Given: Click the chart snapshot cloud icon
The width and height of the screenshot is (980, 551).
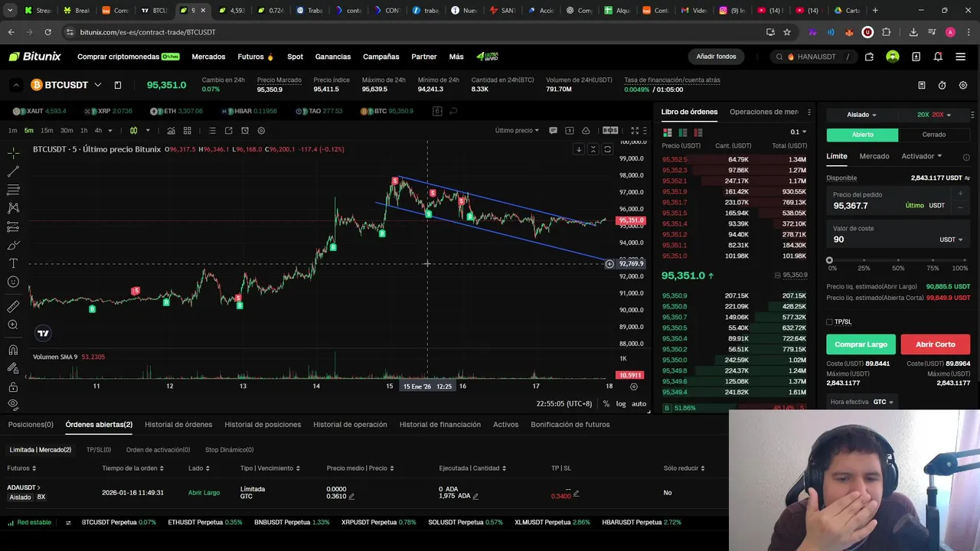Looking at the screenshot, I should [x=586, y=131].
